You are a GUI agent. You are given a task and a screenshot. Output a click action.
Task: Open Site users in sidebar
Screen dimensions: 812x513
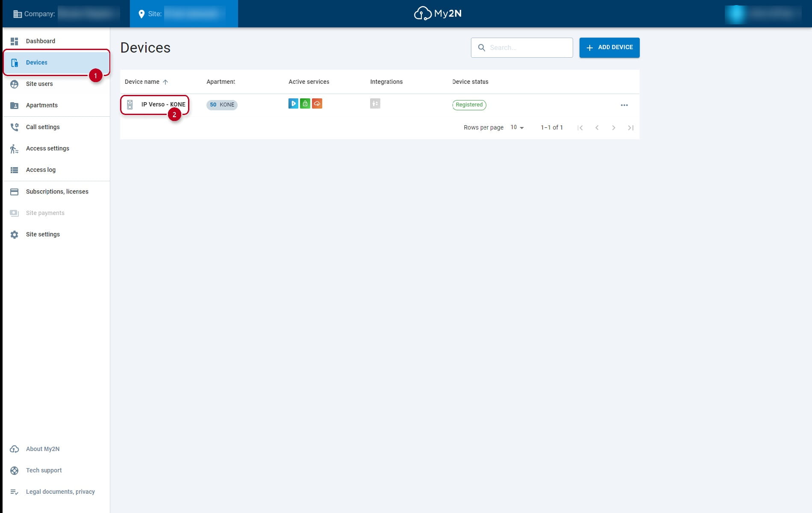click(x=56, y=84)
